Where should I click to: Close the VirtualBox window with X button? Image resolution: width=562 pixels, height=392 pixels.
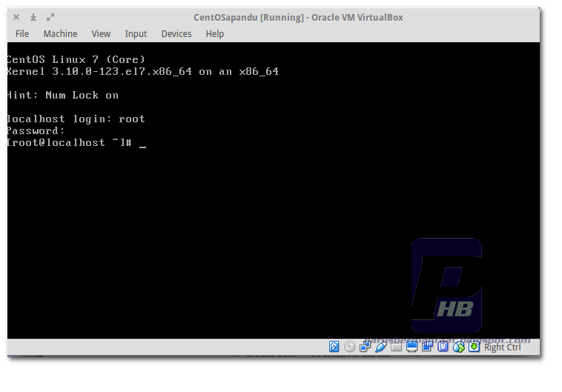point(16,17)
